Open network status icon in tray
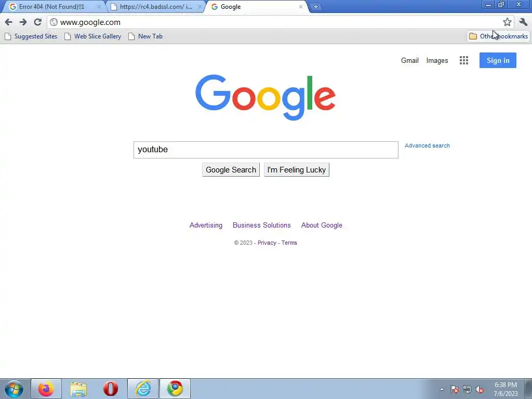Viewport: 532px width, 399px height. click(467, 390)
